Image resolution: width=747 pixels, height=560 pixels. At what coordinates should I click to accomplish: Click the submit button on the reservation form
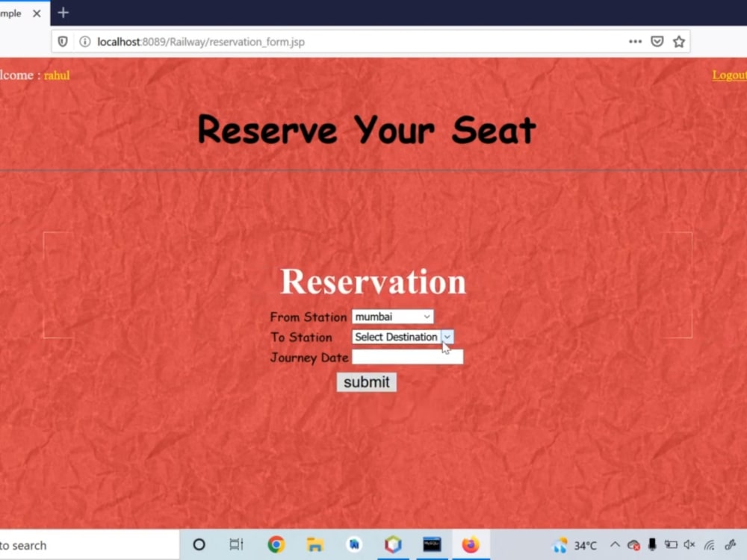[366, 382]
